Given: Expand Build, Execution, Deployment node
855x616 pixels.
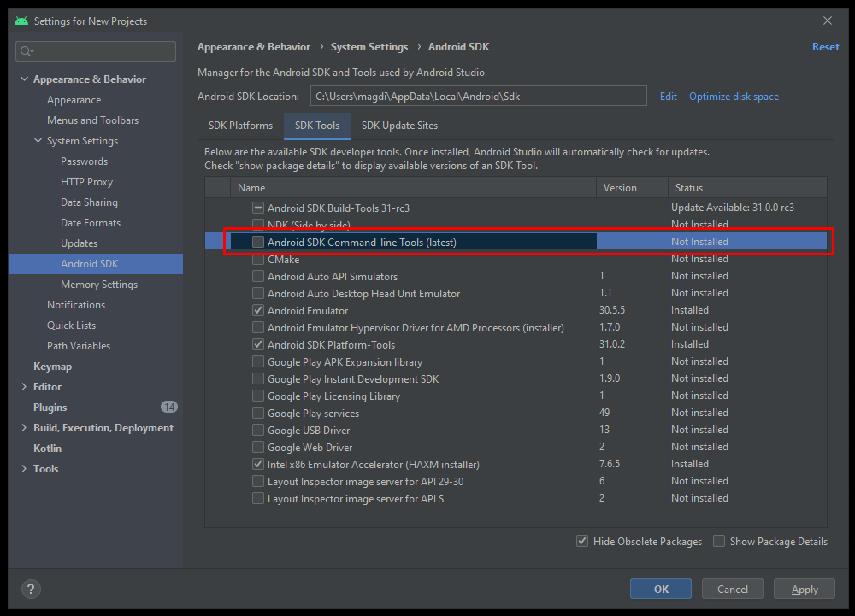Looking at the screenshot, I should point(24,427).
